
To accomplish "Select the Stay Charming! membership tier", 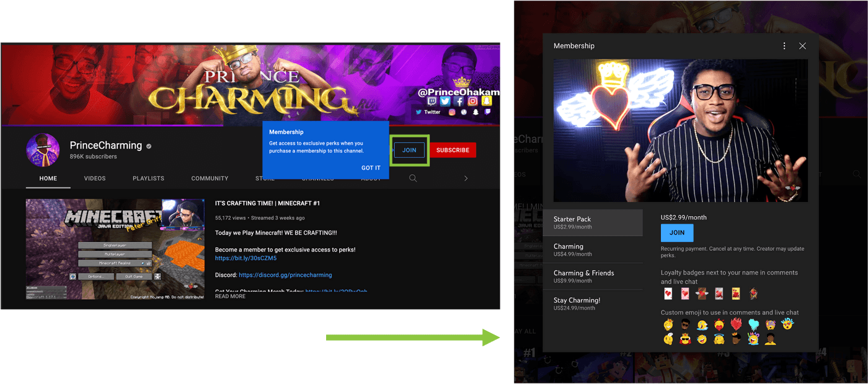I will [x=593, y=303].
